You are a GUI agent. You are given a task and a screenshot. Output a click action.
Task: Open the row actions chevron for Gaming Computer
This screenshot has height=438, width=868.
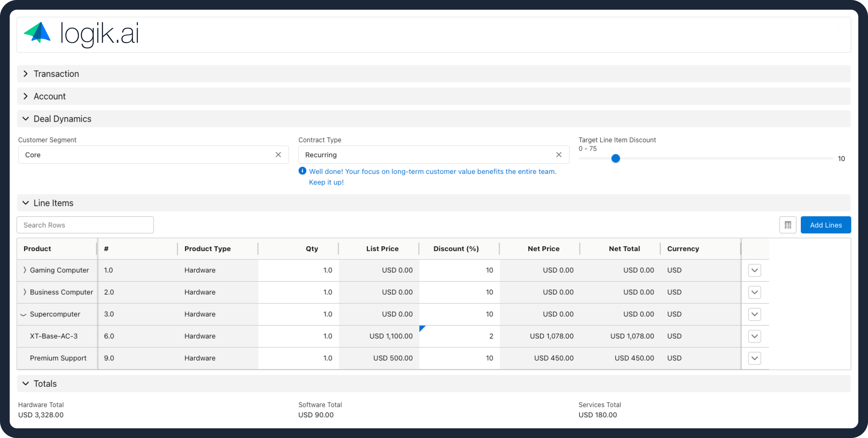[755, 270]
